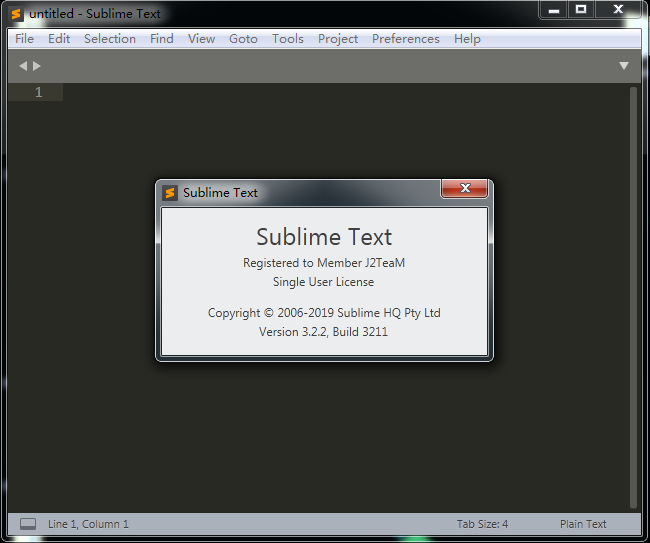Click the previous tab left arrow

click(x=23, y=66)
